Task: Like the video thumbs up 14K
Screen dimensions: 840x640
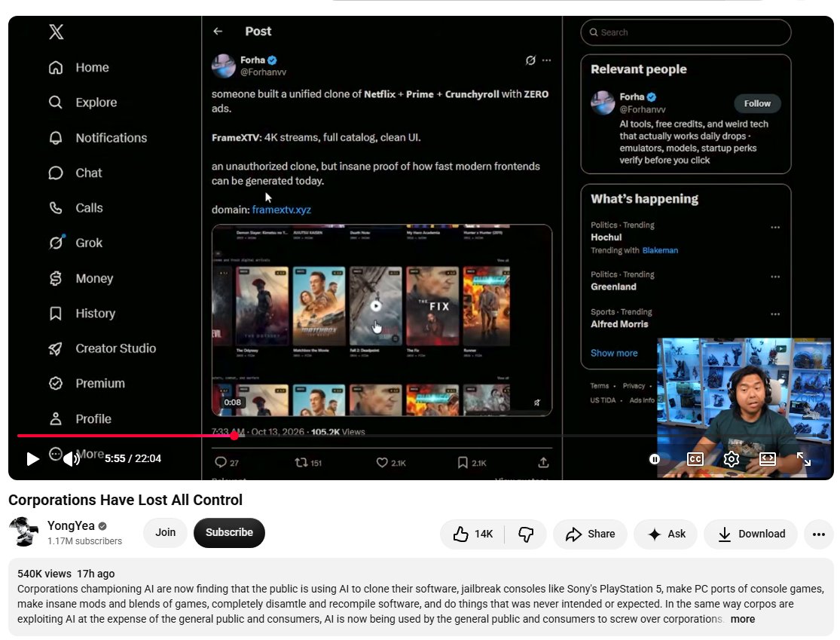Action: (472, 534)
